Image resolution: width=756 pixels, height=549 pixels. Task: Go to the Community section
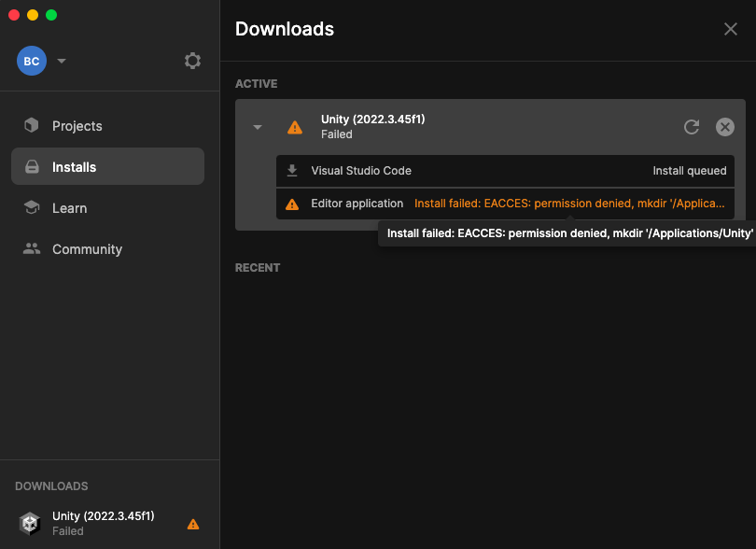(x=107, y=249)
